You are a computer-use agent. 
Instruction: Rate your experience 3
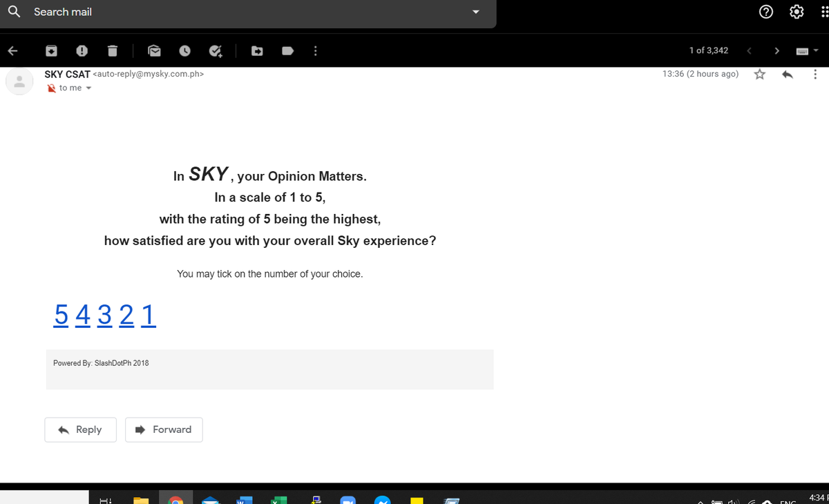104,315
